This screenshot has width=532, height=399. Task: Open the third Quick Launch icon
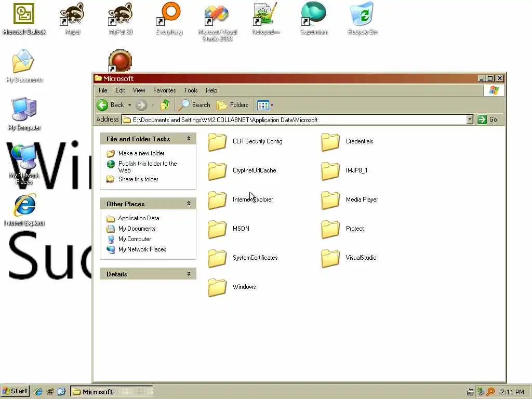point(61,392)
